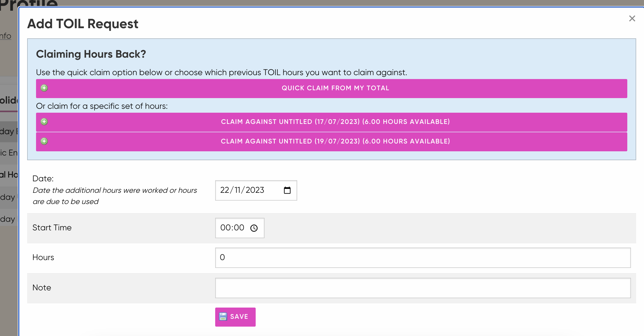Click the Start Time field showing 00:00
644x336 pixels.
[240, 228]
